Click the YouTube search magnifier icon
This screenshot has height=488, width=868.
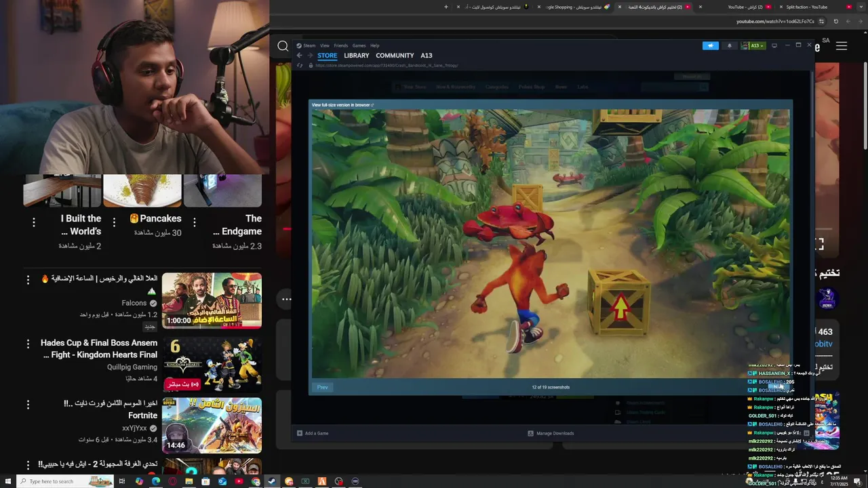coord(283,46)
